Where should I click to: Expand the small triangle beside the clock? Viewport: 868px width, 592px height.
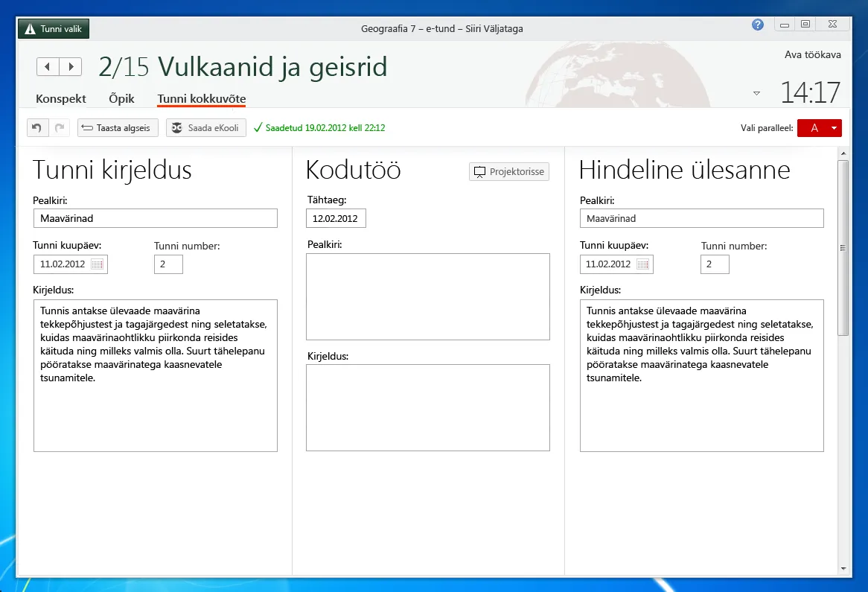[757, 93]
